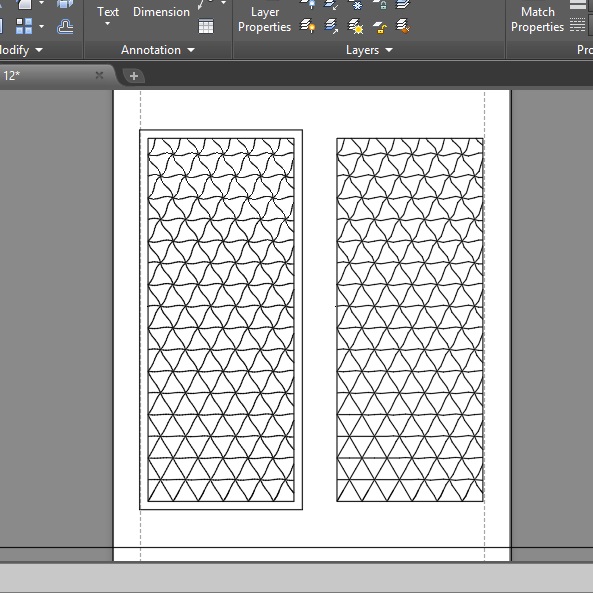
Task: Click the Unlock layer padlock icon
Action: [x=379, y=27]
